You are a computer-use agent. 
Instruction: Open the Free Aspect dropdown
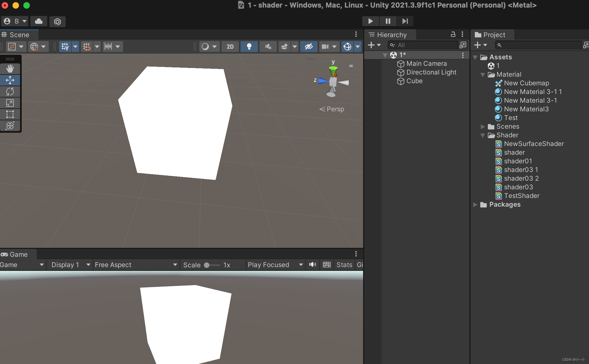[136, 265]
